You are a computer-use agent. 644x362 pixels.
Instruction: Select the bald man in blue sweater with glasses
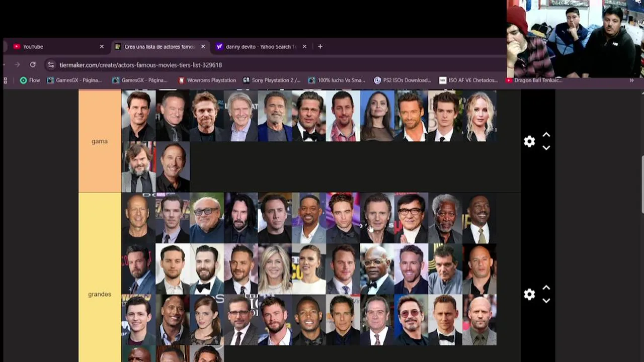pyautogui.click(x=207, y=218)
